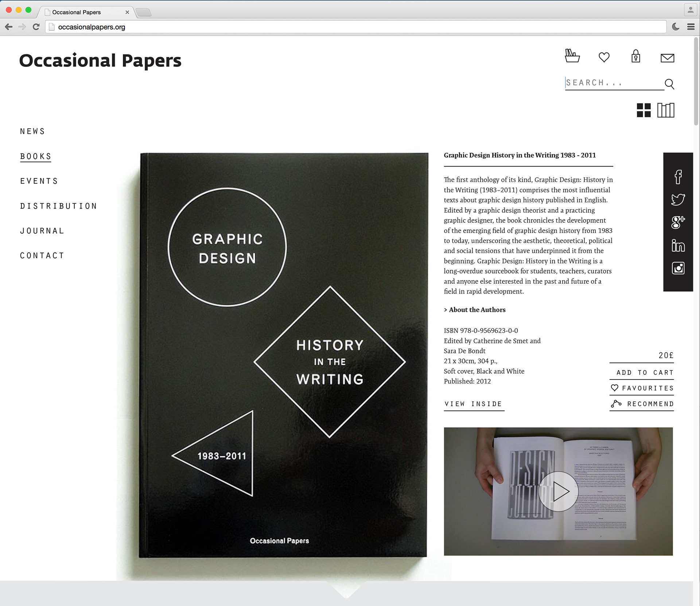The width and height of the screenshot is (700, 606).
Task: Switch to bookshelf view layout
Action: (666, 110)
